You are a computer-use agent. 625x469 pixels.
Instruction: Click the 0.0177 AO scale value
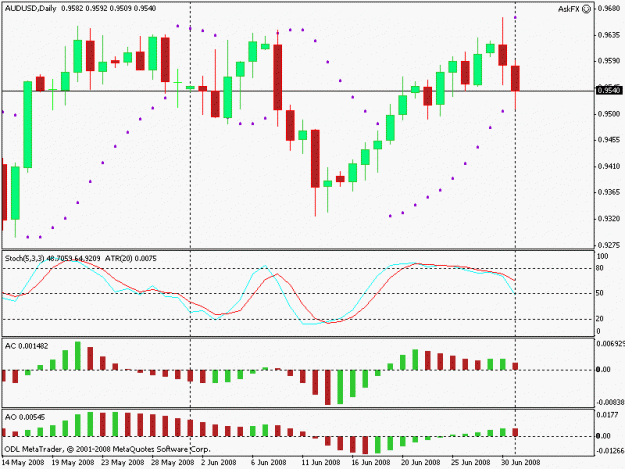[x=607, y=415]
